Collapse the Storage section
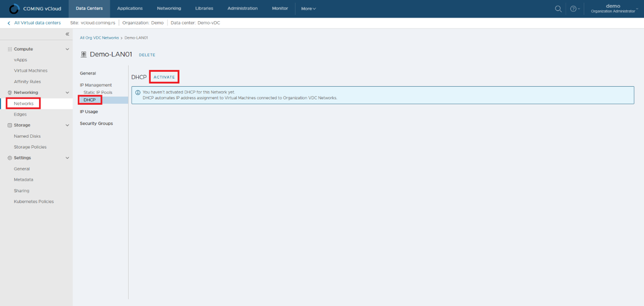The image size is (644, 306). pos(68,125)
